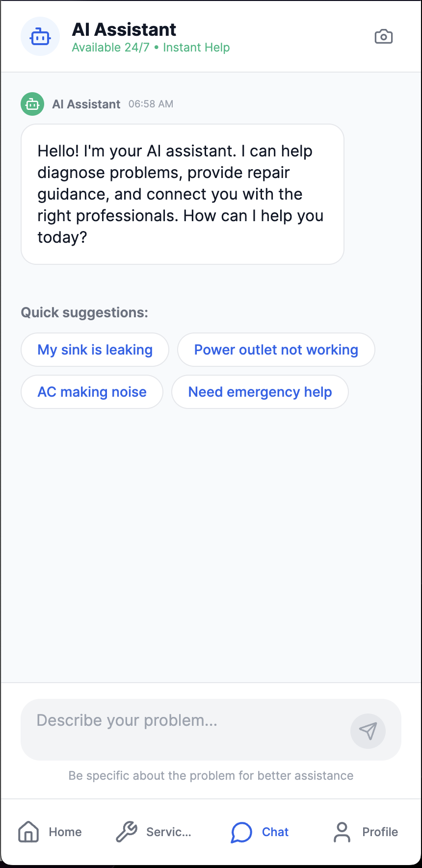Open the Profile tab label

click(x=380, y=832)
